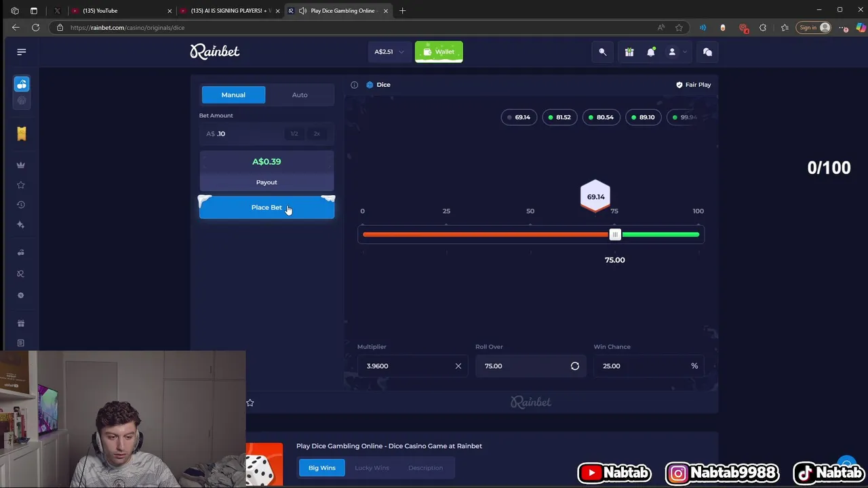Open the gift box icon in header
Viewport: 868px width, 488px height.
tap(629, 52)
